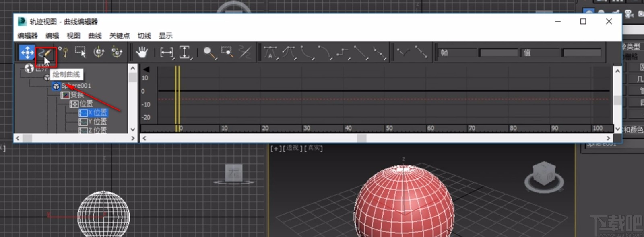Open the 视图 menu

(73, 36)
